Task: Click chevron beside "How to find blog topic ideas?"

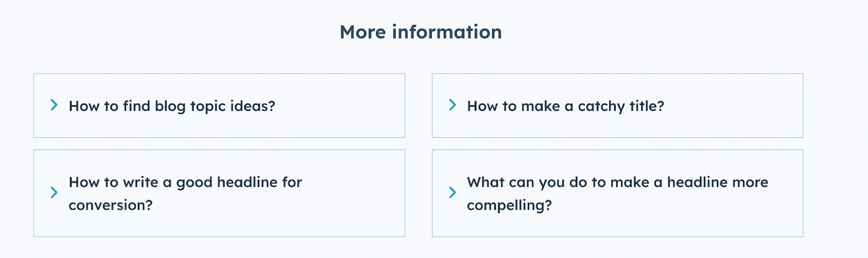Action: [x=54, y=105]
